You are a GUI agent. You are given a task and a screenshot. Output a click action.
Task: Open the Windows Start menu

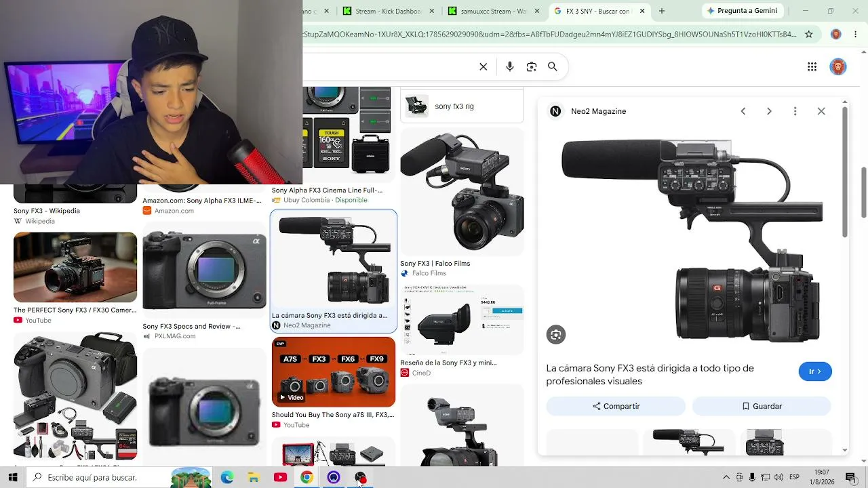pos(13,478)
